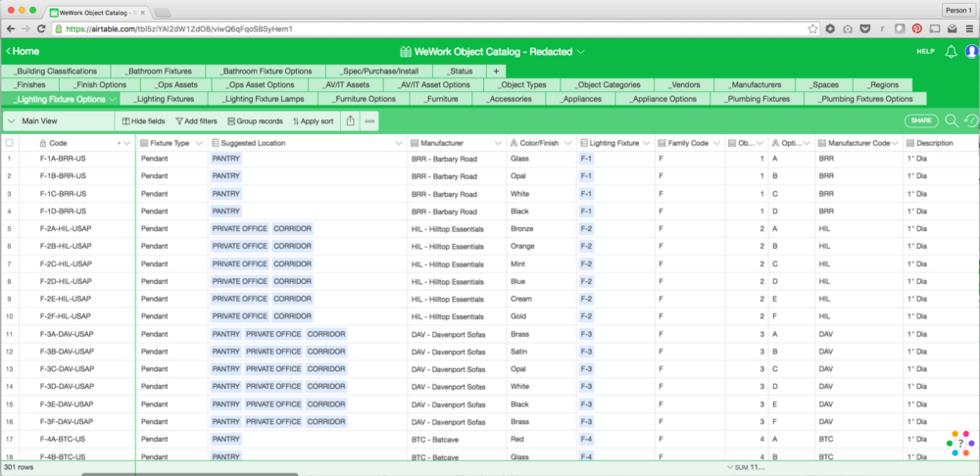Open the _Lighting Fixture Options tab dropdown

click(113, 99)
